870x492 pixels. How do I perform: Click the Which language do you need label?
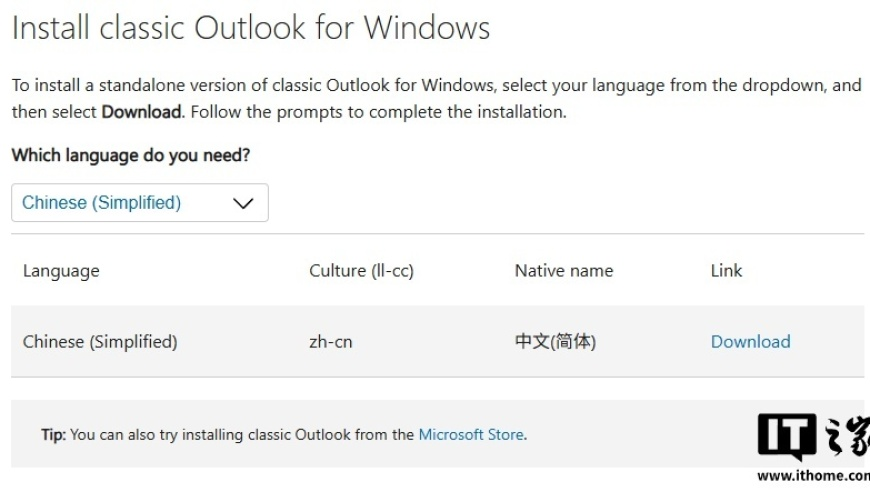pyautogui.click(x=131, y=155)
